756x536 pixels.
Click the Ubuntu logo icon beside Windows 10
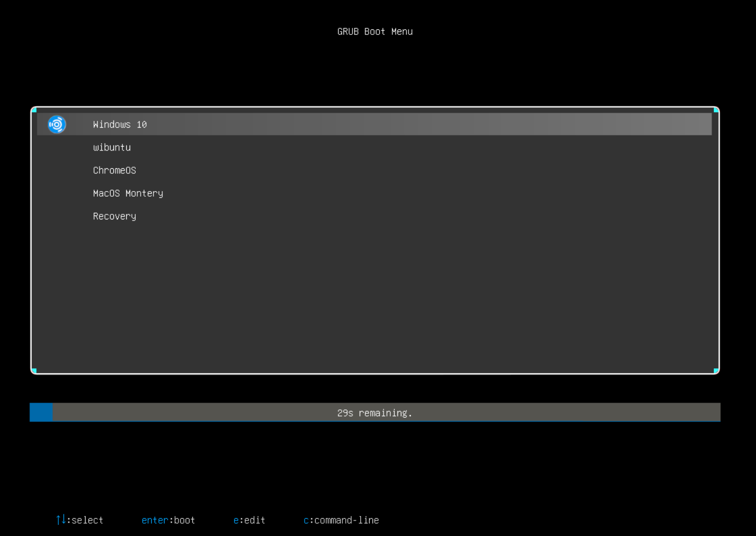point(57,124)
